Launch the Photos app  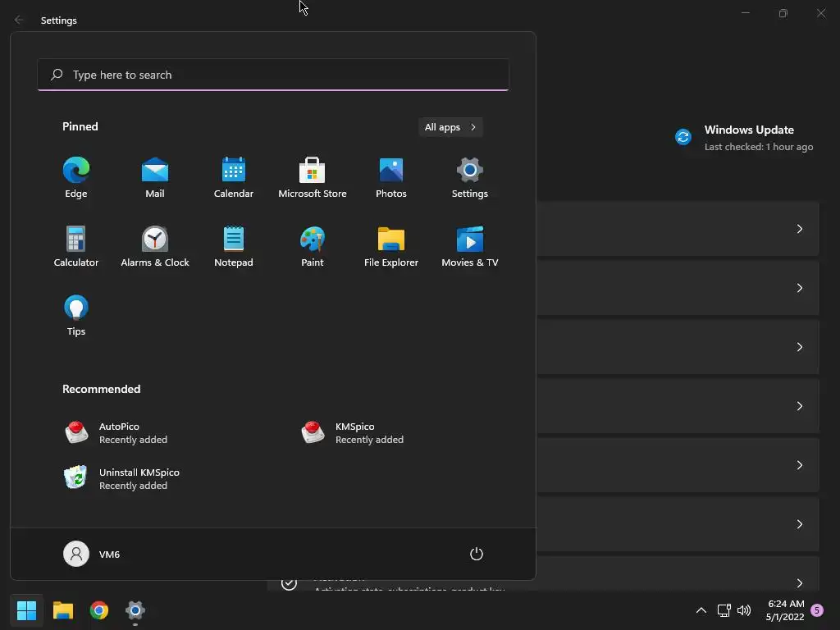pyautogui.click(x=391, y=178)
